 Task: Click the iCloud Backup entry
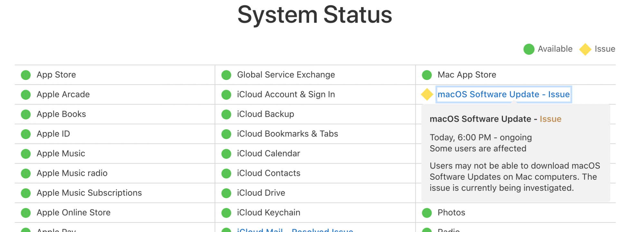coord(266,114)
